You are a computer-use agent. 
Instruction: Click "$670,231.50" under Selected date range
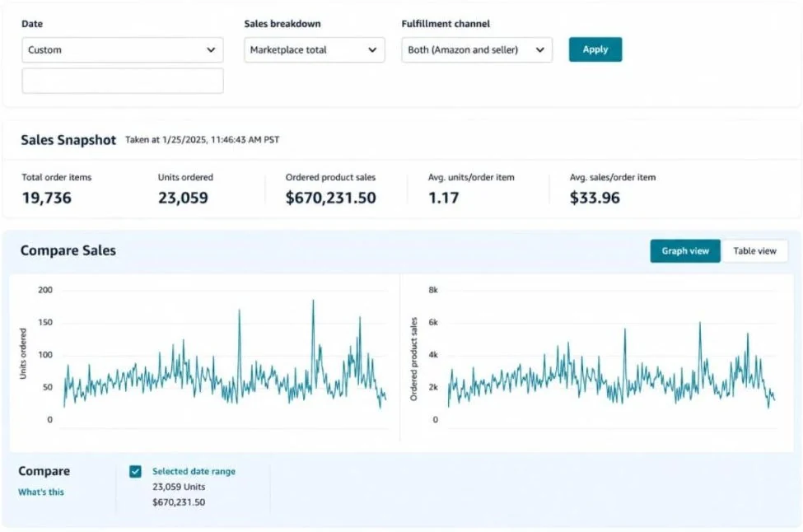(179, 502)
